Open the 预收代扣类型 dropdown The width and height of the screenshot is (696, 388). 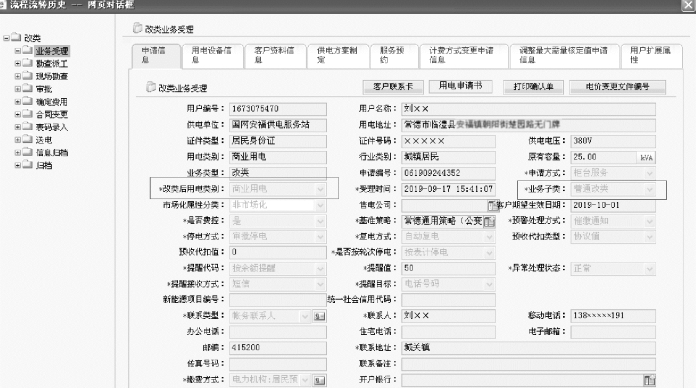point(650,237)
